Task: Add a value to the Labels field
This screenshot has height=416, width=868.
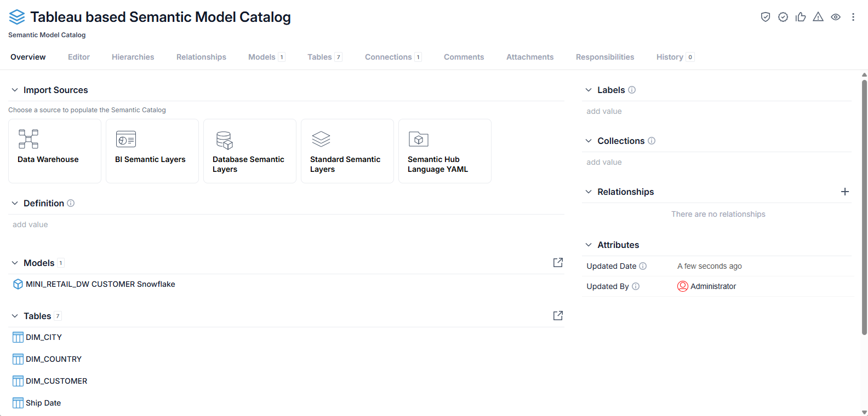Action: pyautogui.click(x=604, y=111)
